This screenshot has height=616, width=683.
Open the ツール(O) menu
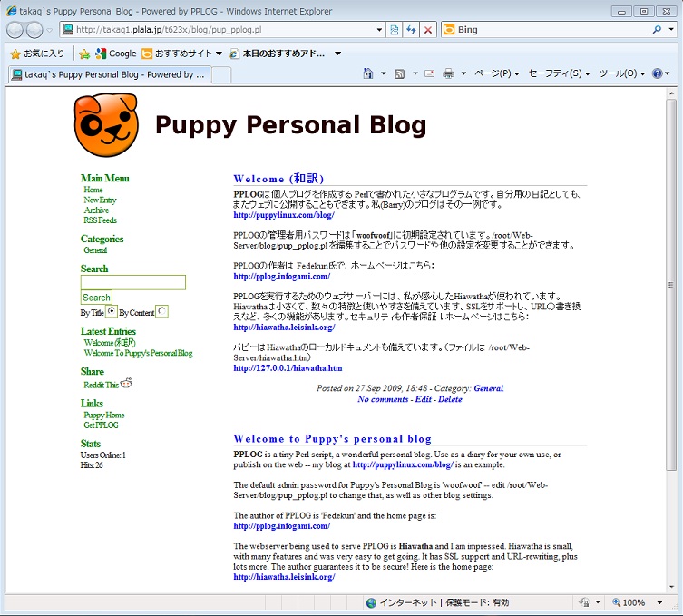(621, 73)
